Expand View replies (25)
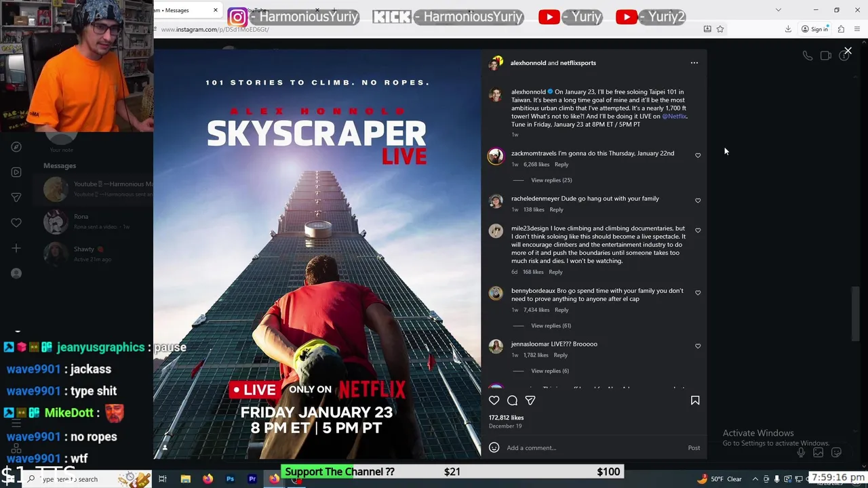Screen dimensions: 868x488 (551, 180)
